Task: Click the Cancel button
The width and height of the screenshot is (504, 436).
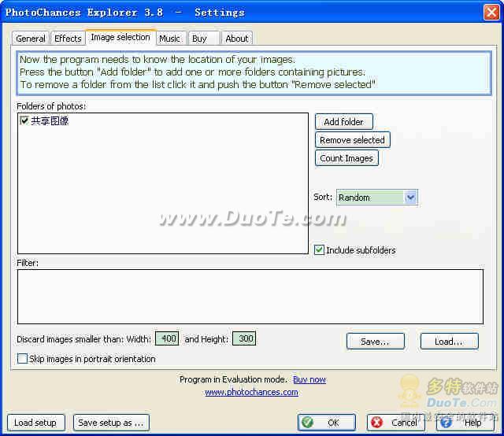Action: (x=395, y=422)
